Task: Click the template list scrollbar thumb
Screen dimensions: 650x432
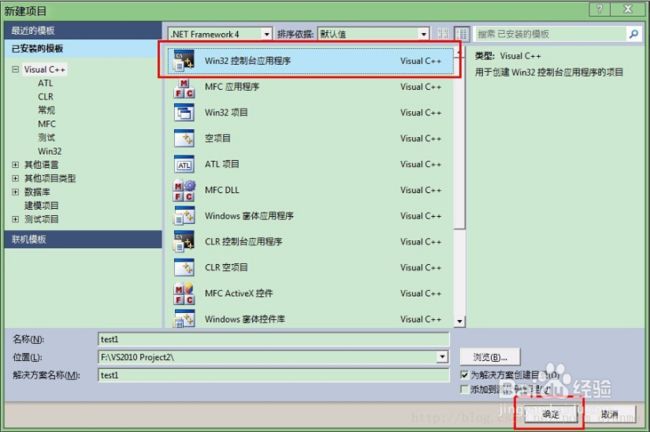Action: click(x=459, y=141)
